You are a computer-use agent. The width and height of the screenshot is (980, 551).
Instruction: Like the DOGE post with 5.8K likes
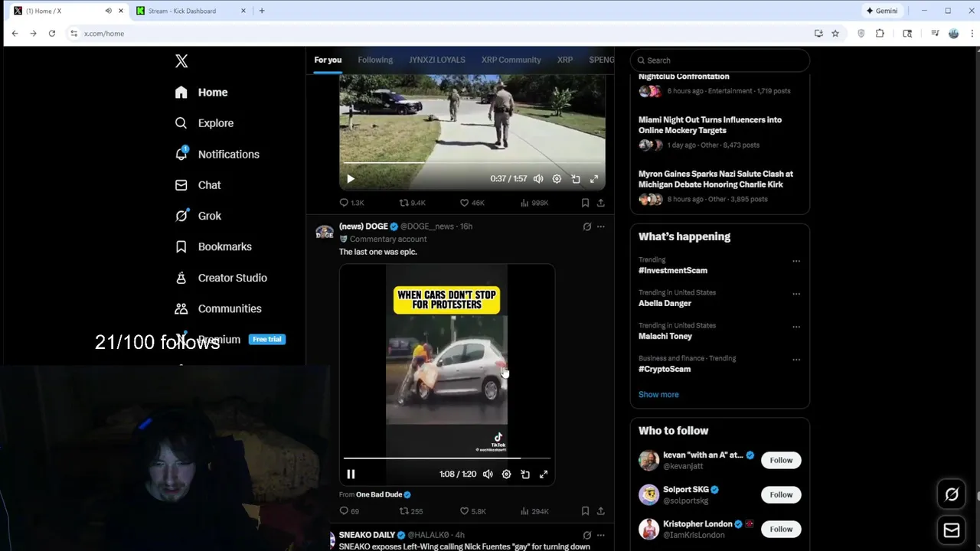(x=472, y=511)
